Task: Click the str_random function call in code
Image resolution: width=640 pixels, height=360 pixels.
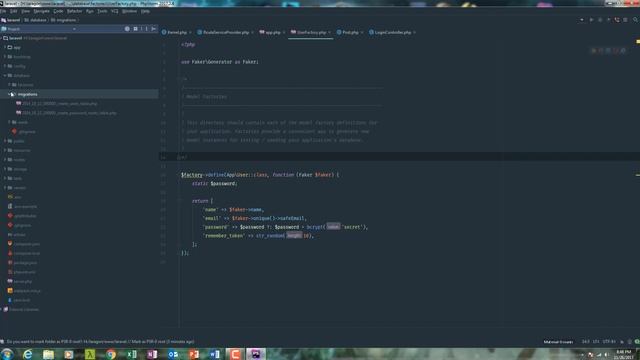Action: (270, 236)
